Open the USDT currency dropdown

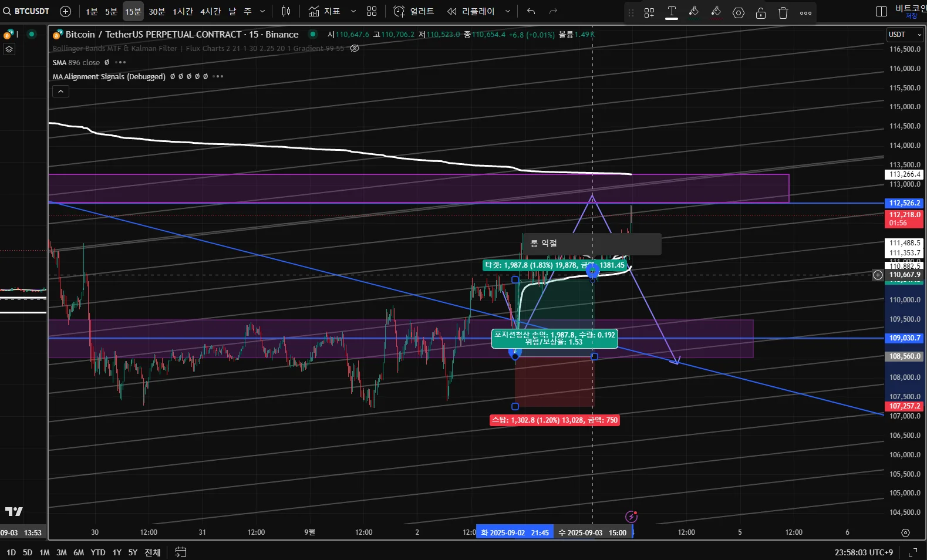905,35
